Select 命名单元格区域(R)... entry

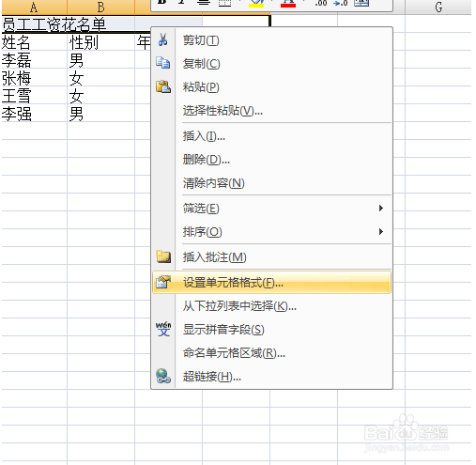coord(271,353)
